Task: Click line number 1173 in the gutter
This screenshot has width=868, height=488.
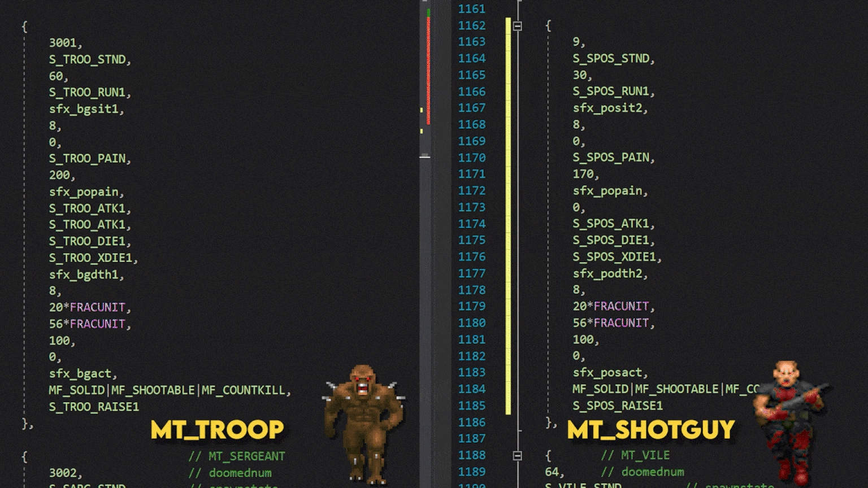Action: [x=472, y=207]
